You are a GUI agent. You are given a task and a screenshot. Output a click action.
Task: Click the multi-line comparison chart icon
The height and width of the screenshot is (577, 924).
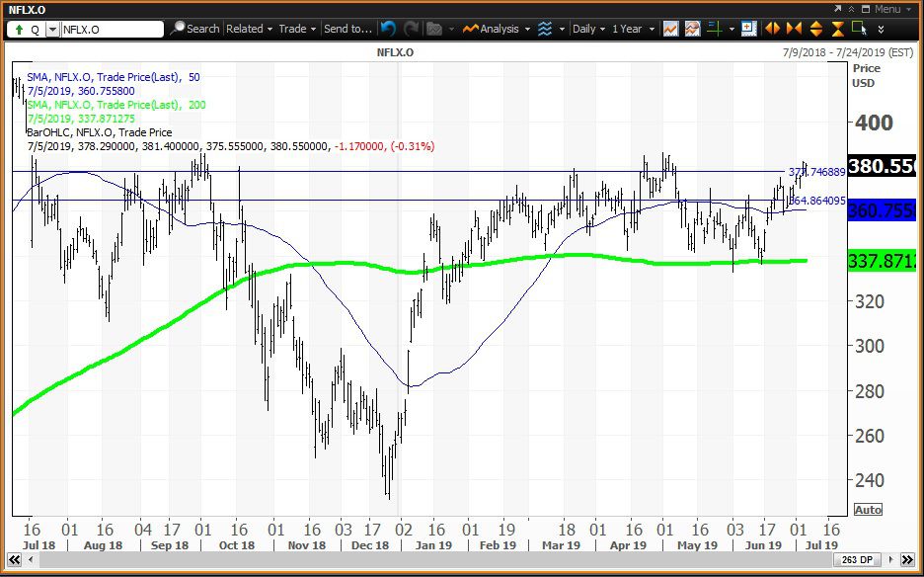[692, 29]
